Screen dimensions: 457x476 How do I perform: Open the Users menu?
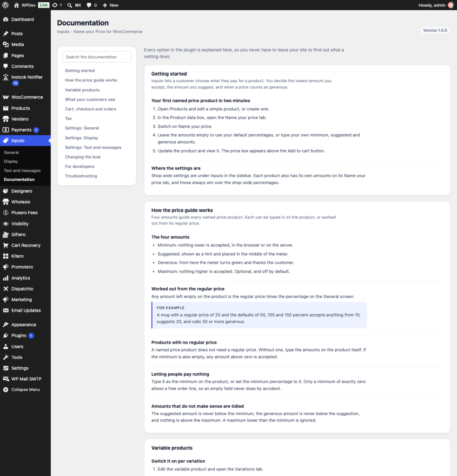pyautogui.click(x=25, y=346)
